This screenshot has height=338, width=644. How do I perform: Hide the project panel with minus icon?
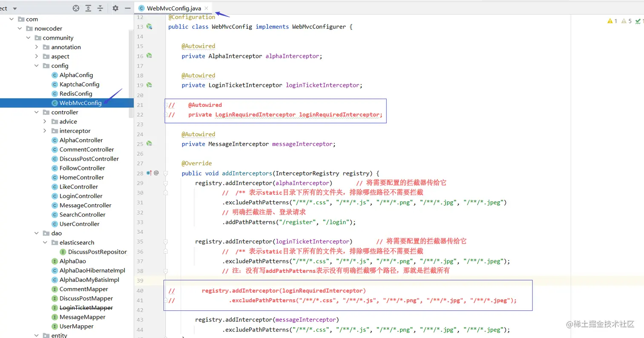(x=127, y=8)
